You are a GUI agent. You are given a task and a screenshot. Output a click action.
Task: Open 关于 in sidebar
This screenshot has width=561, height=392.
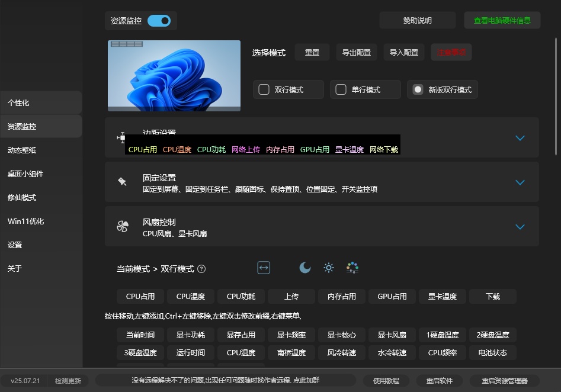(41, 269)
